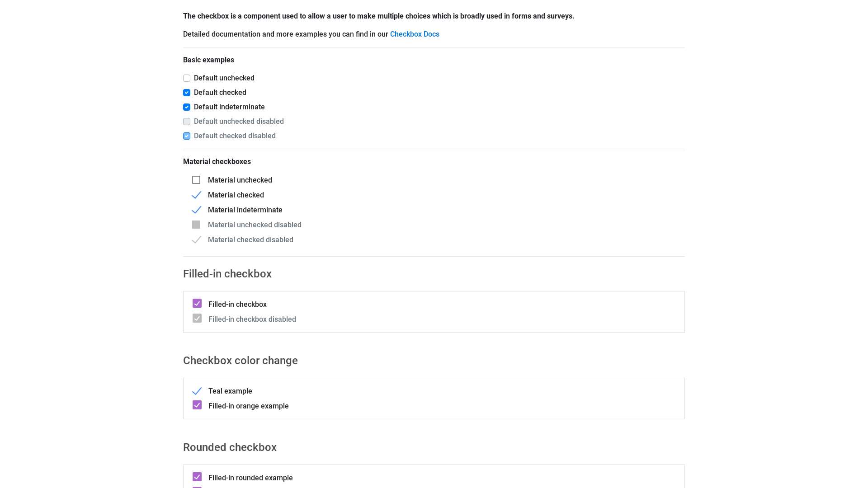This screenshot has width=868, height=488.
Task: Click the Material checked disabled checkbox
Action: pyautogui.click(x=196, y=239)
